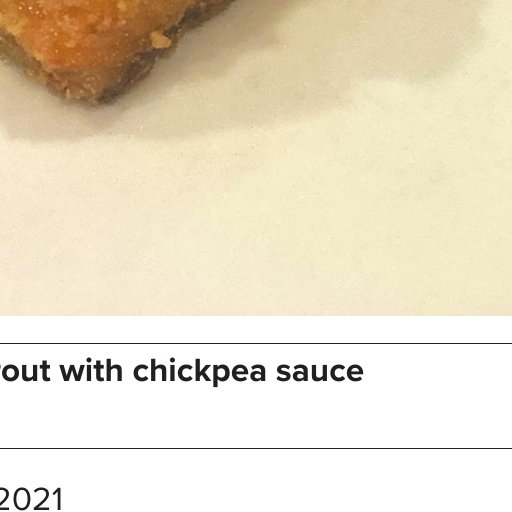Click blank area right of the 2021 date
The image size is (512, 512).
[287, 499]
